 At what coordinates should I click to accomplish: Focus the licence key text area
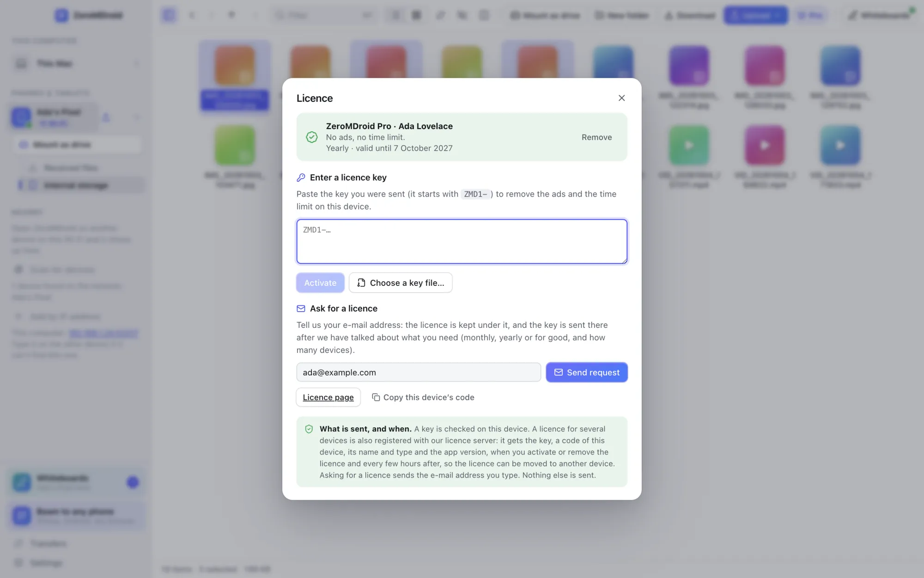(462, 241)
